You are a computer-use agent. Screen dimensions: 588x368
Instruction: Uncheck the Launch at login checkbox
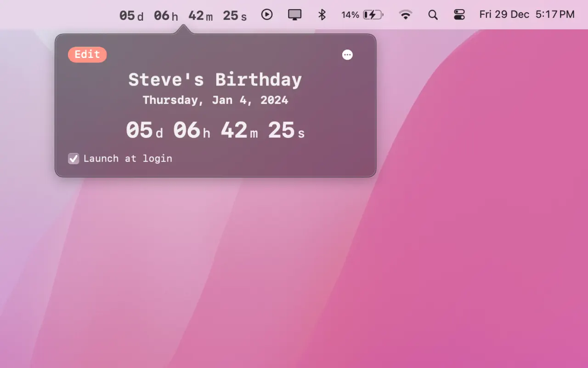(x=73, y=159)
